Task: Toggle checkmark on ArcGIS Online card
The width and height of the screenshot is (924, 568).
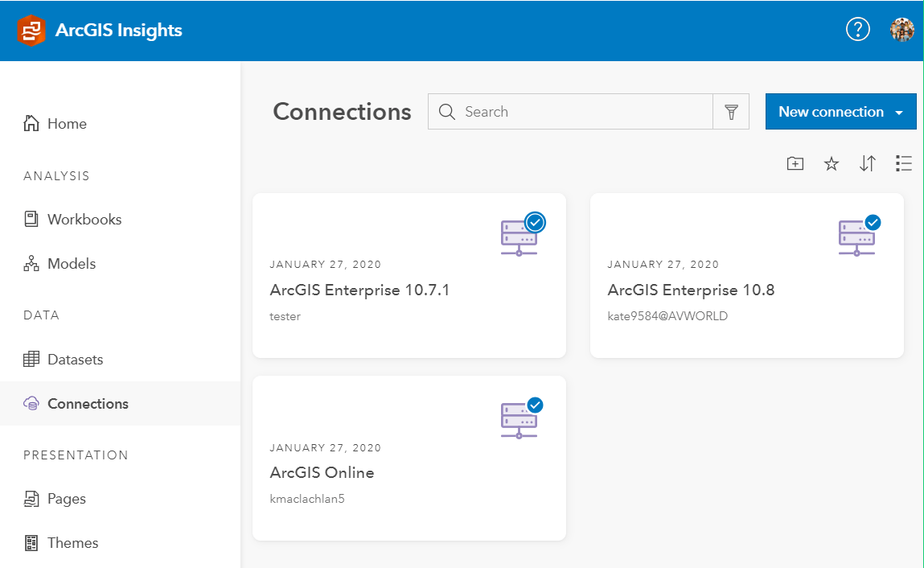Action: pyautogui.click(x=535, y=405)
